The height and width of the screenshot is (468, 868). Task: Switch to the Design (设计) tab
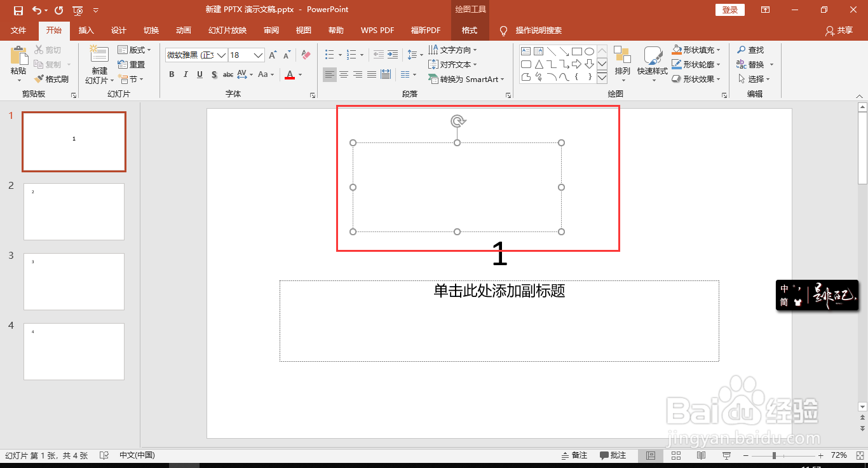118,31
